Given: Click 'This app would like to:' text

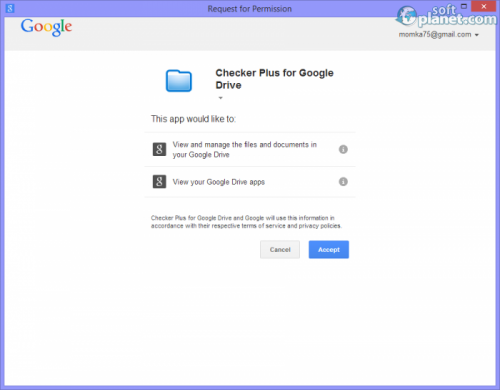Looking at the screenshot, I should [x=193, y=119].
